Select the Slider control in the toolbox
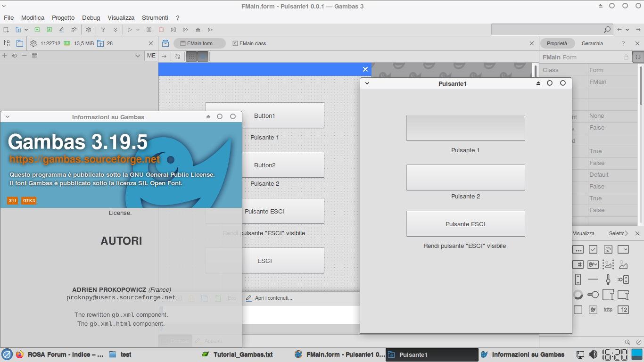The image size is (644, 362). pos(608,280)
